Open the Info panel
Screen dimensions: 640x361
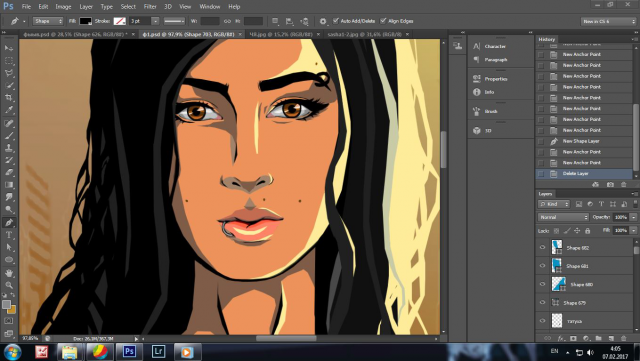pyautogui.click(x=489, y=92)
